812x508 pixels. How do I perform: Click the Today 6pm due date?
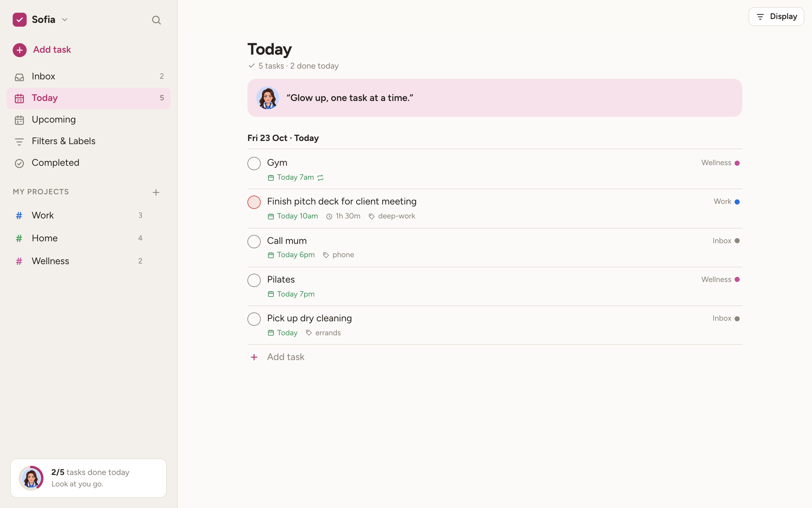point(291,255)
